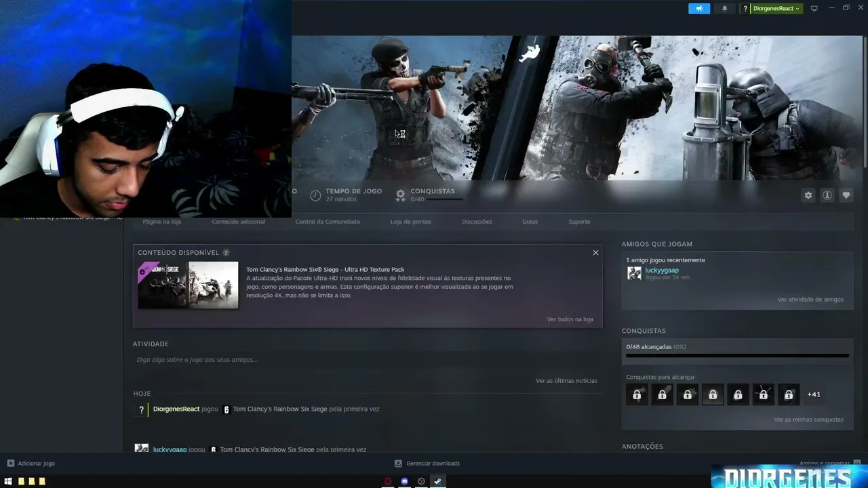Click Ver todos na loja link
The width and height of the screenshot is (868, 488).
pyautogui.click(x=570, y=319)
